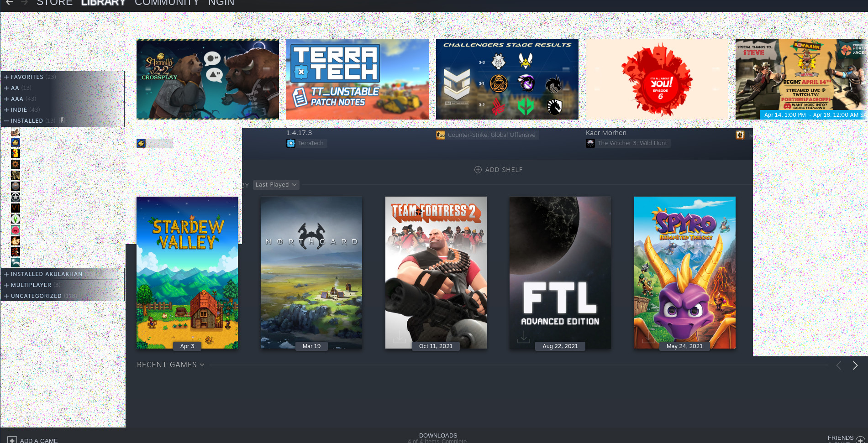Click the Counter-Strike: Global Offensive tag

pyautogui.click(x=487, y=135)
